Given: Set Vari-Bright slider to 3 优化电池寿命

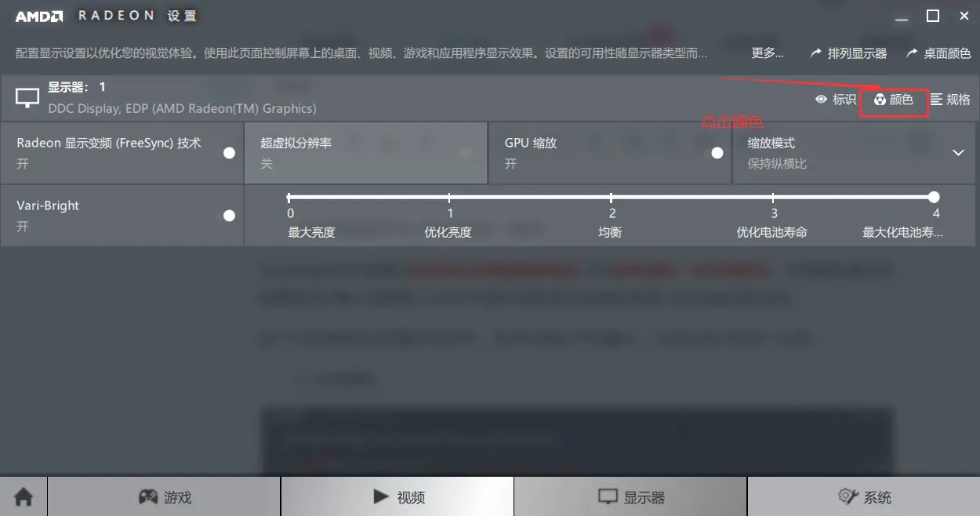Looking at the screenshot, I should (x=773, y=198).
